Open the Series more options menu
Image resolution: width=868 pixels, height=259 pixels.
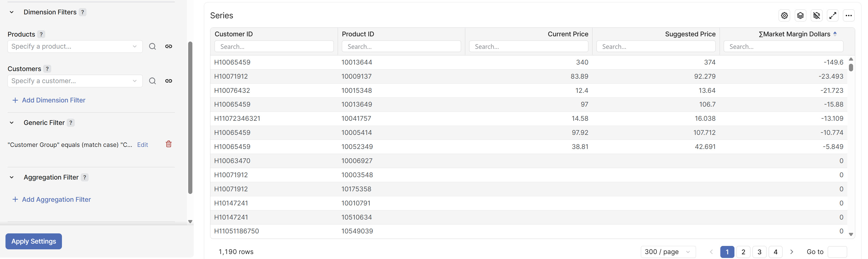pyautogui.click(x=848, y=15)
